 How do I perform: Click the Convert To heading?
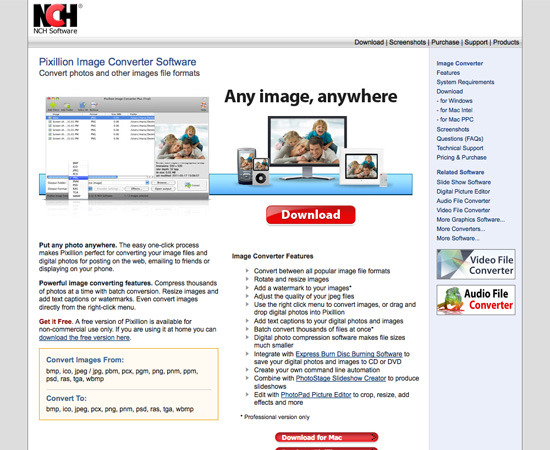(66, 398)
